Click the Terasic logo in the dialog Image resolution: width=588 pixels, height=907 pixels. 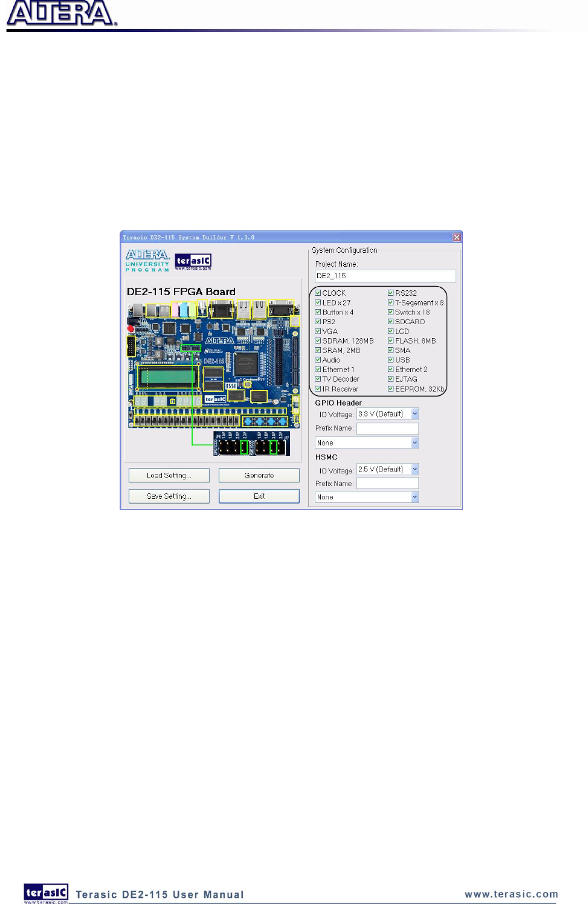tap(193, 261)
